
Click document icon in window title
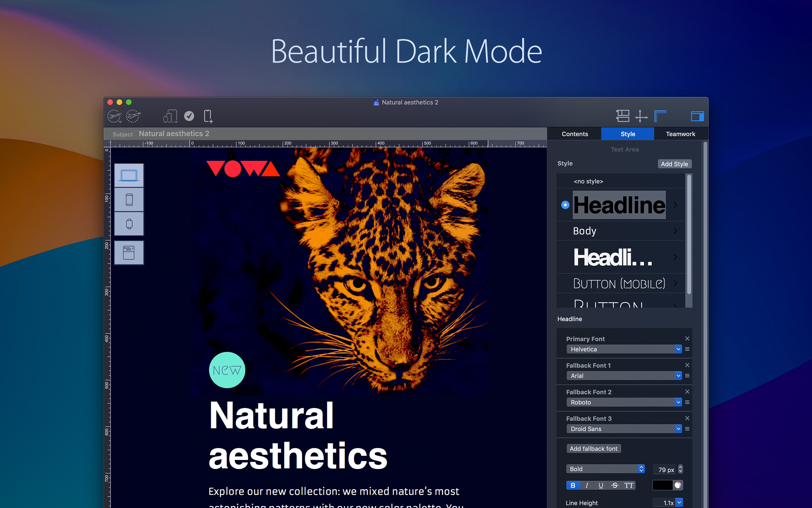376,102
